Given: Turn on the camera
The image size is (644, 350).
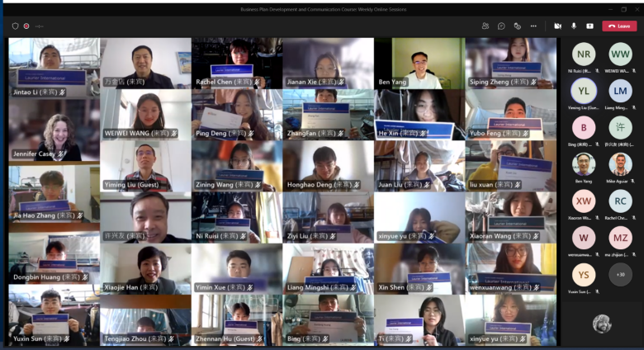Looking at the screenshot, I should pyautogui.click(x=558, y=26).
